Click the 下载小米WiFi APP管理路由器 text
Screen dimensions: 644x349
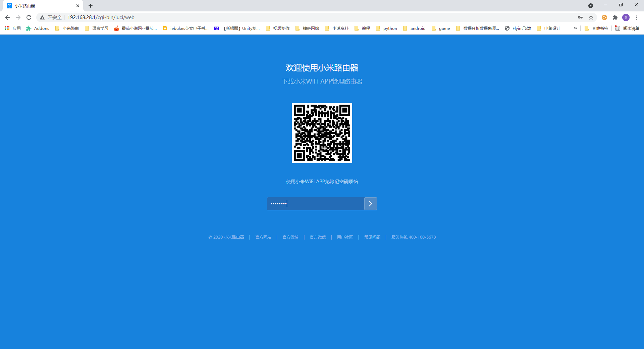[x=322, y=82]
